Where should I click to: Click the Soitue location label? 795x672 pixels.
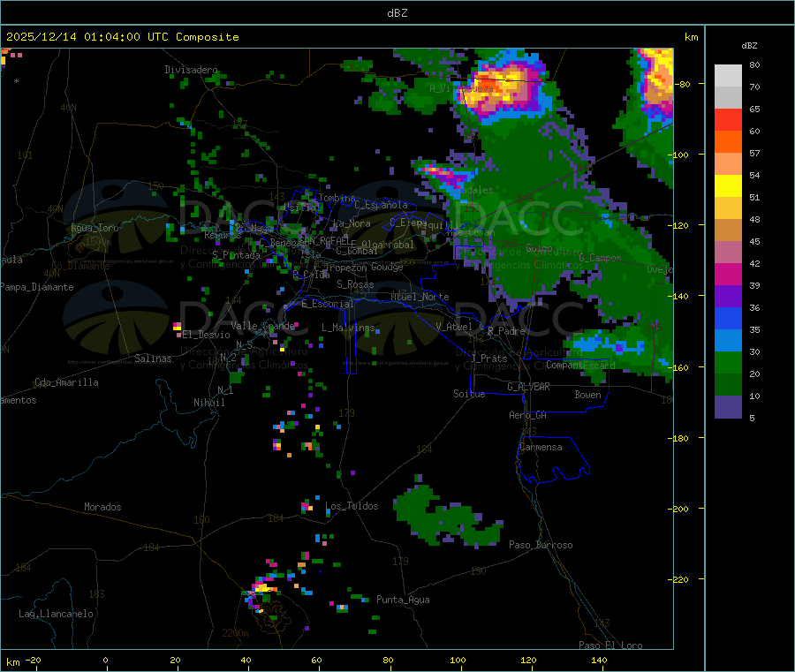[x=469, y=394]
